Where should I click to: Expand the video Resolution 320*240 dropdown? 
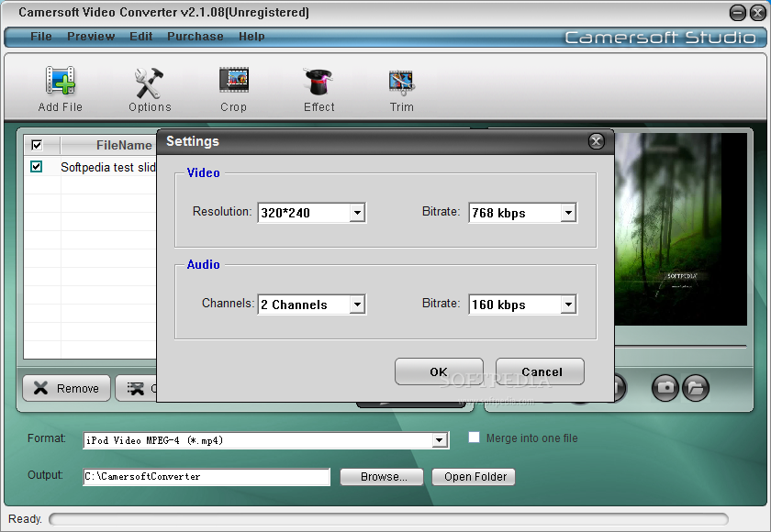click(357, 213)
